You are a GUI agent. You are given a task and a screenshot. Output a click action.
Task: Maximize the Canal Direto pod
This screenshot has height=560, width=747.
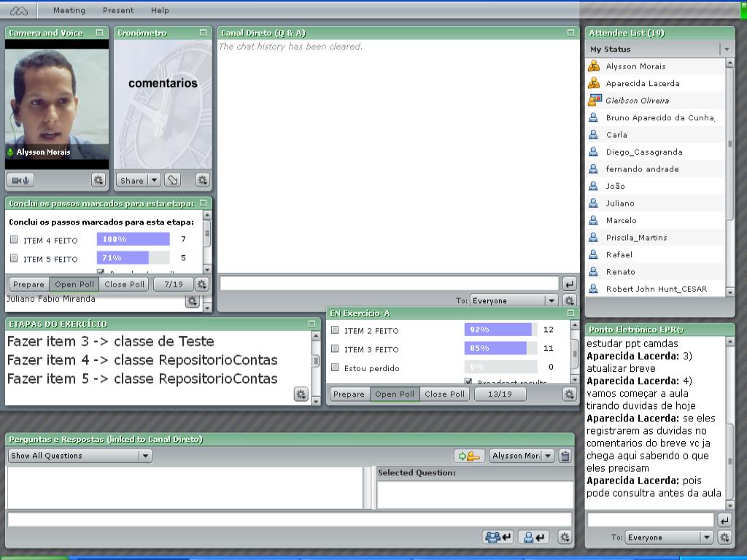pyautogui.click(x=570, y=32)
